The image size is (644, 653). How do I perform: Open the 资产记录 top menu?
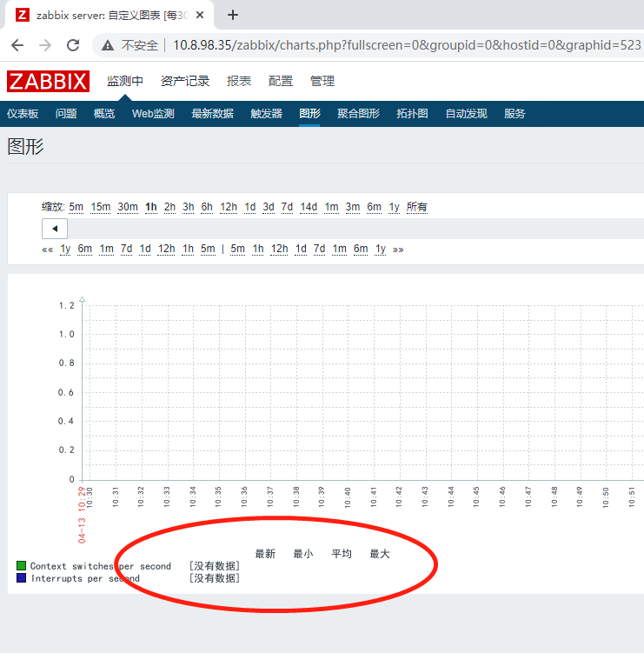[x=185, y=81]
